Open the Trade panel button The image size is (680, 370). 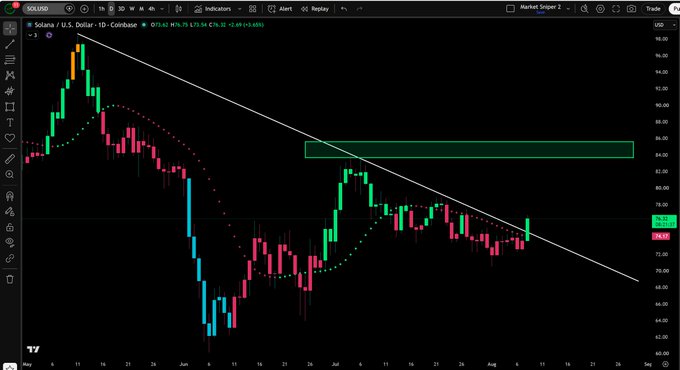(653, 9)
